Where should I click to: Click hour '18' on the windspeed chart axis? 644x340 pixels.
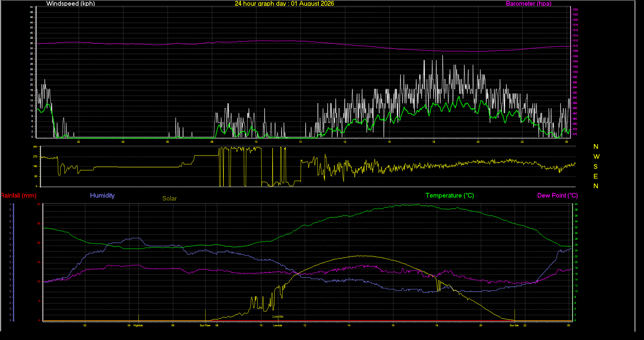coord(434,142)
